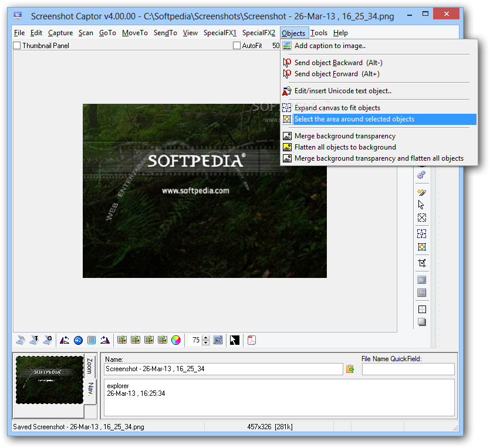490x448 pixels.
Task: Click the blue framed image icon beside 75
Action: [218, 340]
